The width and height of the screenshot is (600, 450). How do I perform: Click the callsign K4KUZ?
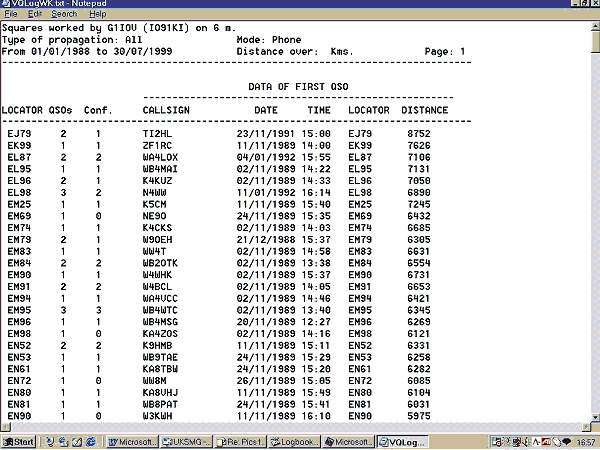point(157,181)
